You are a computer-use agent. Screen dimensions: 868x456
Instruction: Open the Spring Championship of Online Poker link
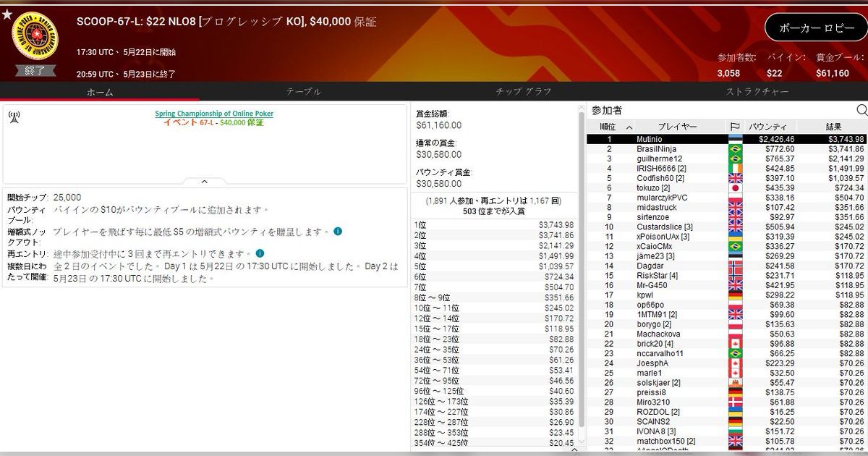(214, 114)
